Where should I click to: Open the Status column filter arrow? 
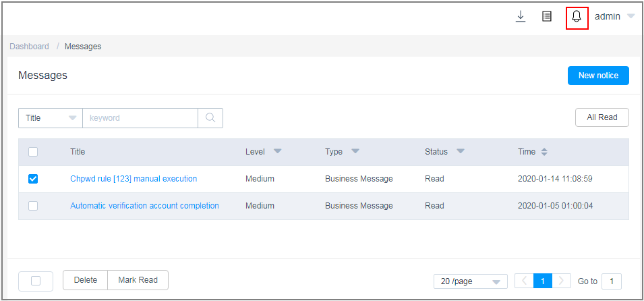[x=461, y=151]
